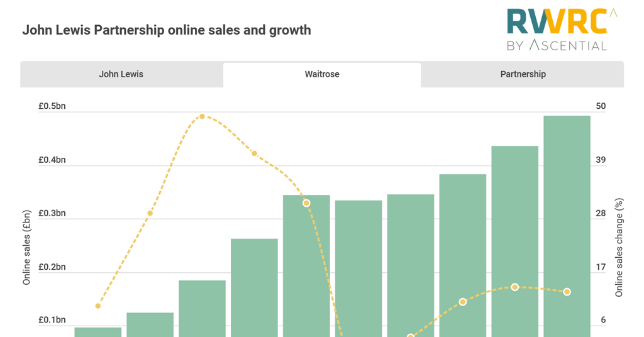Click the £0.5bn left axis label
Viewport: 644px width, 337px height.
tap(52, 106)
